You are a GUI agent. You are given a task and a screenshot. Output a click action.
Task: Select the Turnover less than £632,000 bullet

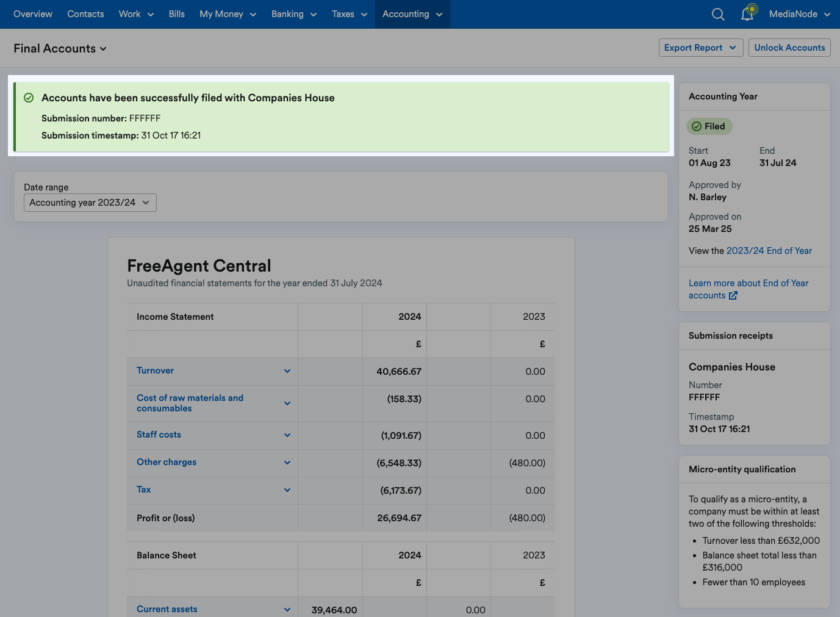(761, 541)
